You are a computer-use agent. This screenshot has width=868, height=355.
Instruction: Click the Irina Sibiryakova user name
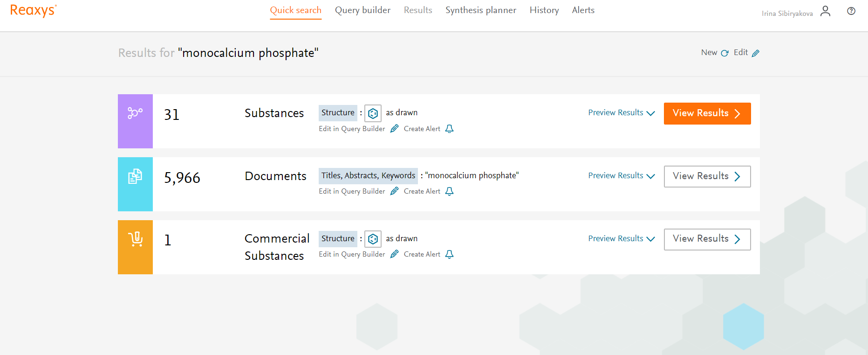(x=787, y=14)
